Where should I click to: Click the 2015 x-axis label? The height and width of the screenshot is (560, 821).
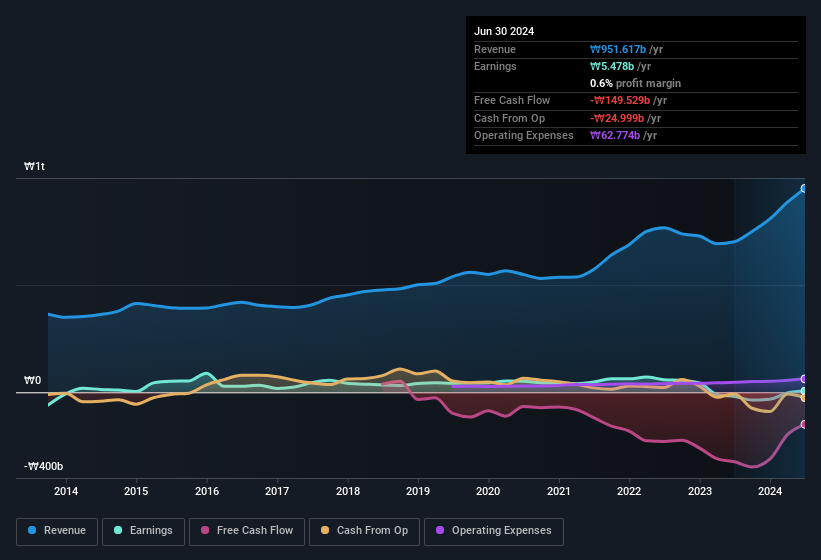[136, 491]
